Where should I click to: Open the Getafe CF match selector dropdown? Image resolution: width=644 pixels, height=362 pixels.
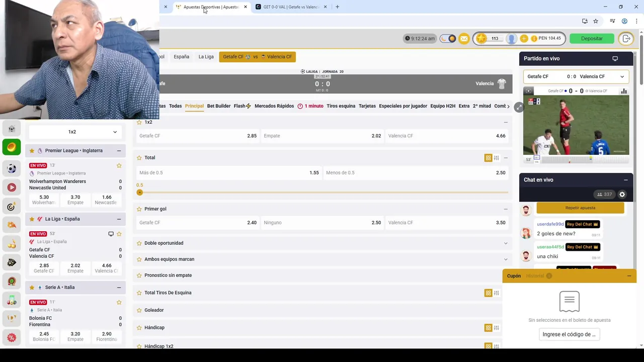576,76
